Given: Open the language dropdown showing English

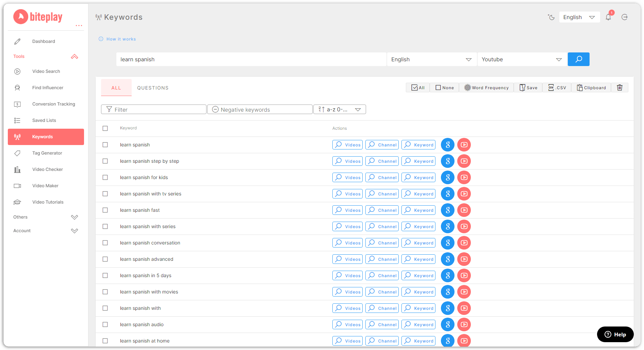Looking at the screenshot, I should 431,59.
